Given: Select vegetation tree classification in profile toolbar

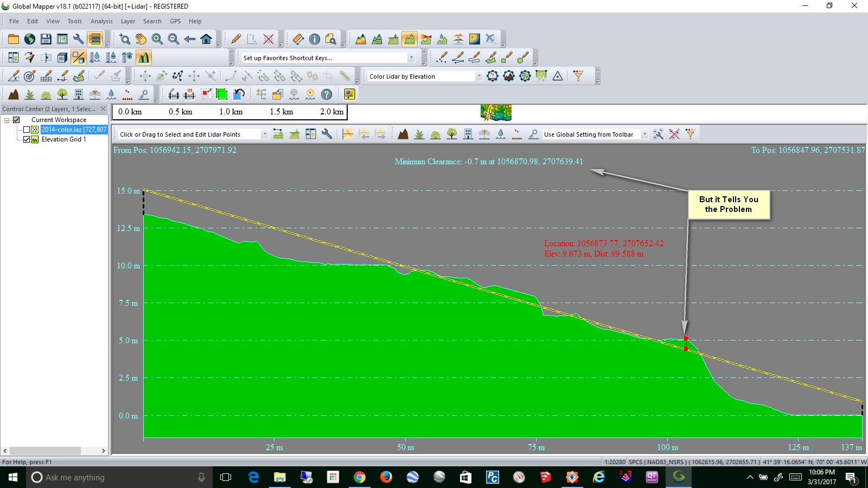Looking at the screenshot, I should 452,134.
